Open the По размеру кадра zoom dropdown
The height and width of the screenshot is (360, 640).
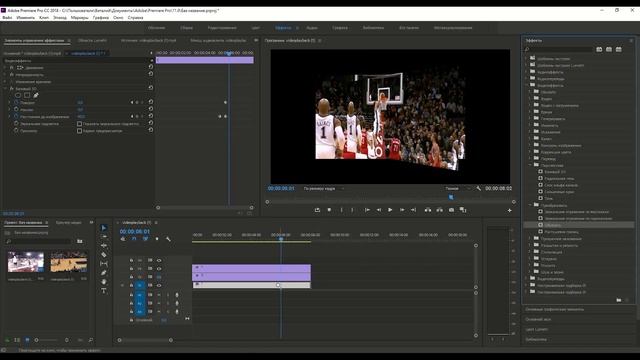coord(324,189)
